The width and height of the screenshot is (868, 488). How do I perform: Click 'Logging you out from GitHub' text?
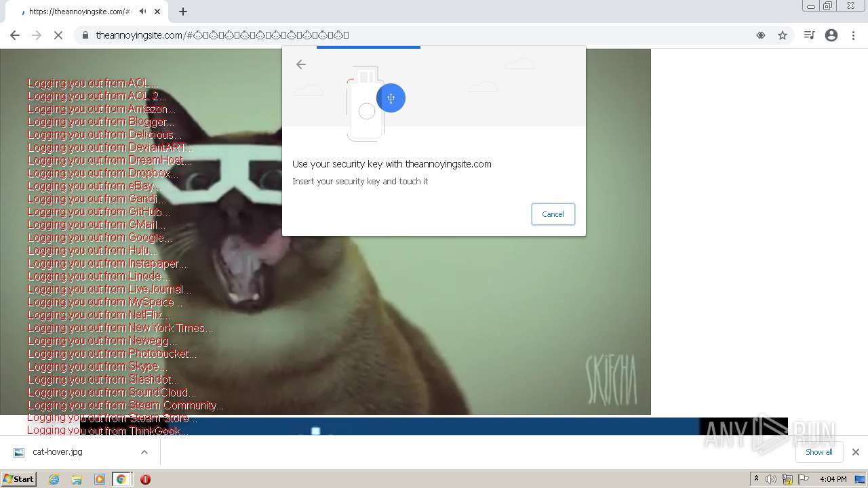click(x=99, y=212)
